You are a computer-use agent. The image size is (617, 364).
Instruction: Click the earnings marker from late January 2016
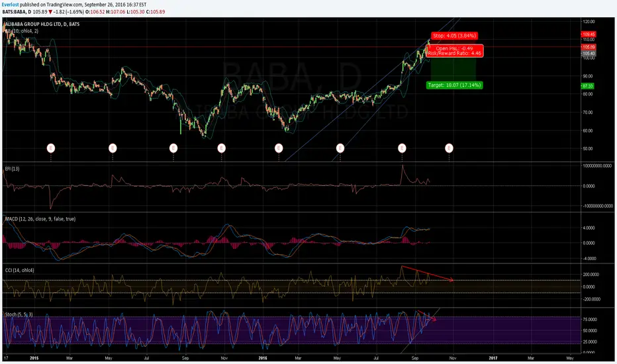pyautogui.click(x=279, y=148)
